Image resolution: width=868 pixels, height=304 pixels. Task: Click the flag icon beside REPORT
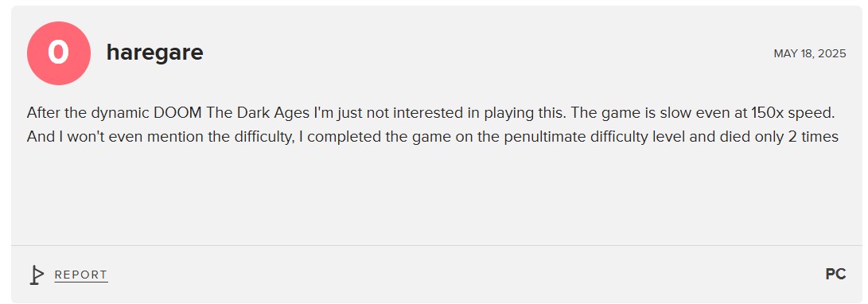click(x=37, y=275)
